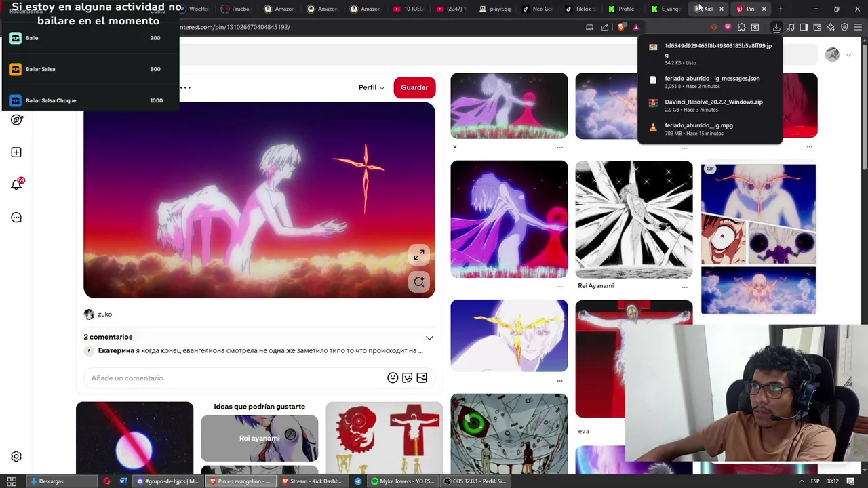The height and width of the screenshot is (488, 868).
Task: Open the 1d6549d929465f8b49303185b5a8ff99.jpg download entry
Action: (710, 54)
